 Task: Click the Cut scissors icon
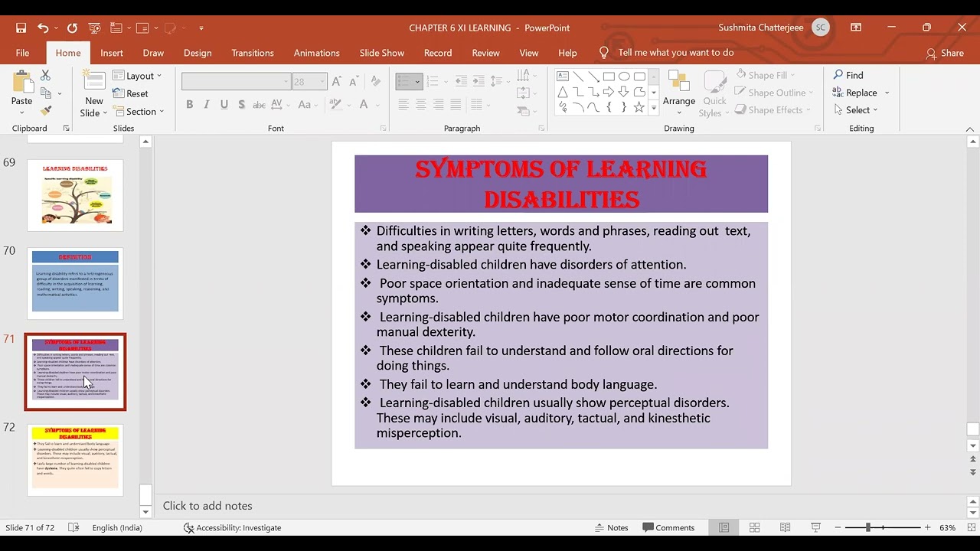[x=45, y=75]
